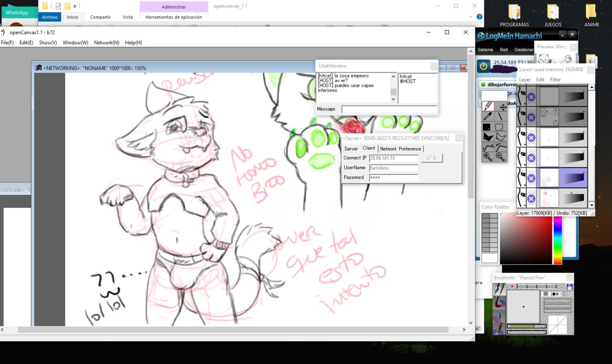Open the Sistema menu in Hamachi

(485, 50)
